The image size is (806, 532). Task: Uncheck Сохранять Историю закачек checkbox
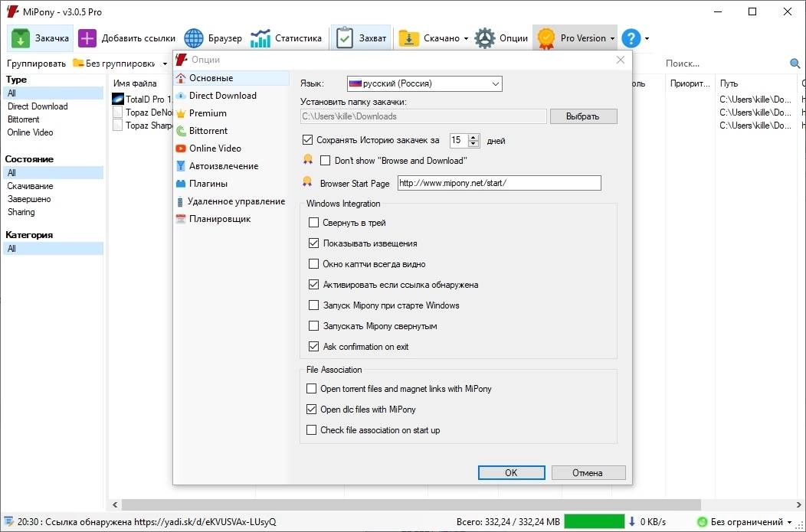[307, 139]
